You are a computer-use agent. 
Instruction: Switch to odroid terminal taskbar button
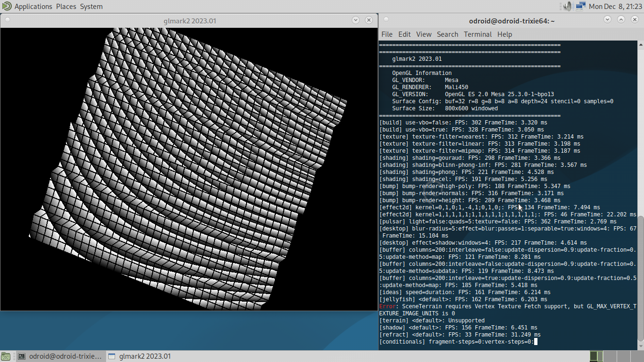(x=59, y=356)
